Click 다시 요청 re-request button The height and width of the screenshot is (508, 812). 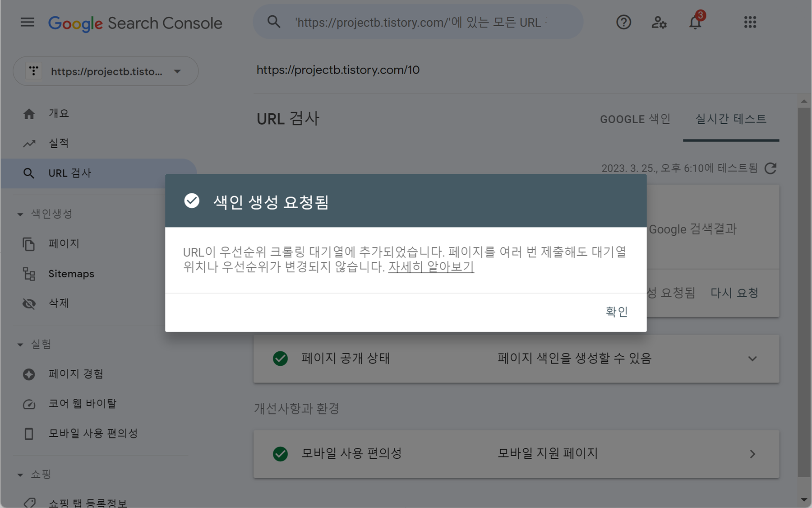734,293
